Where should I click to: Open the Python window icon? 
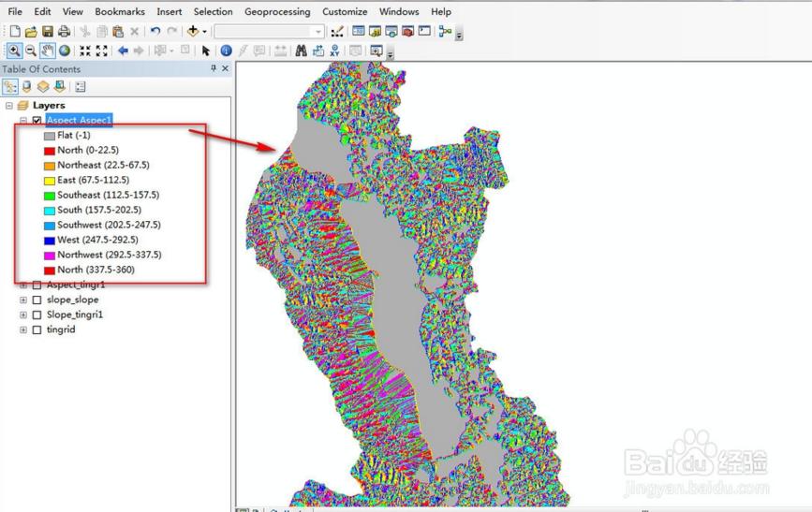pos(424,31)
